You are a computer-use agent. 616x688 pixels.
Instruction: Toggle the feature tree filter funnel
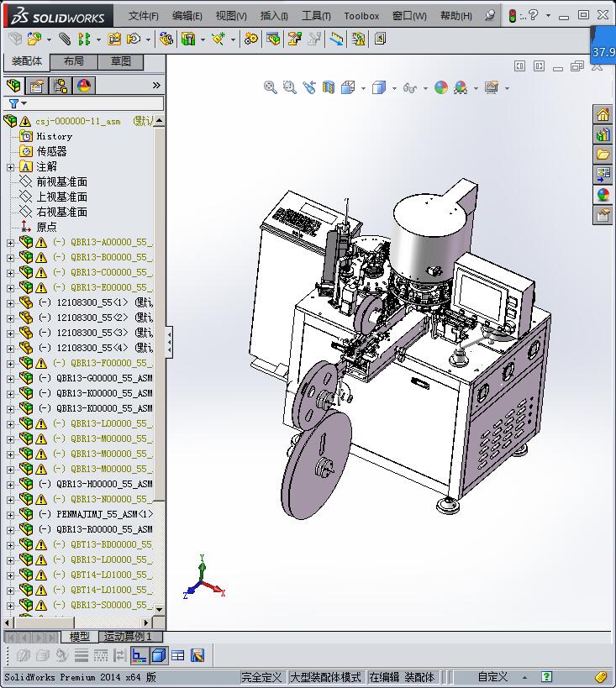tap(14, 103)
